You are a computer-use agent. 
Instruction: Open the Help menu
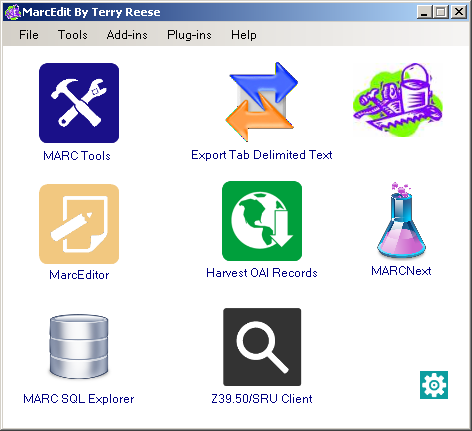coord(244,35)
